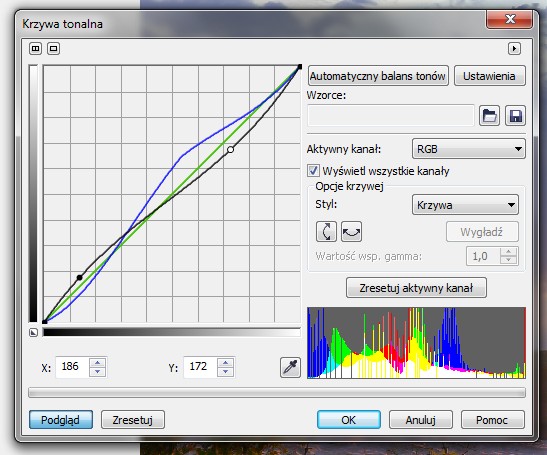Click Automatyczny balans tonów button

click(378, 76)
